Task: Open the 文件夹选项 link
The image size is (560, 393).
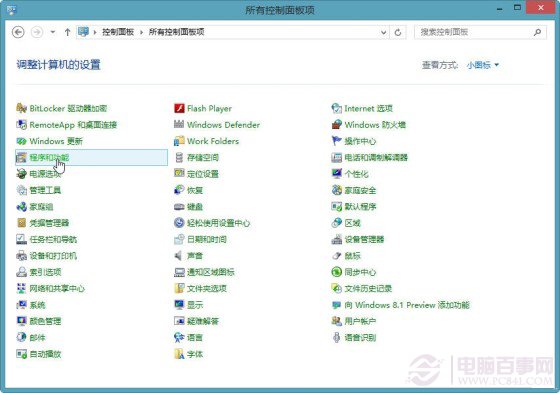Action: tap(207, 288)
